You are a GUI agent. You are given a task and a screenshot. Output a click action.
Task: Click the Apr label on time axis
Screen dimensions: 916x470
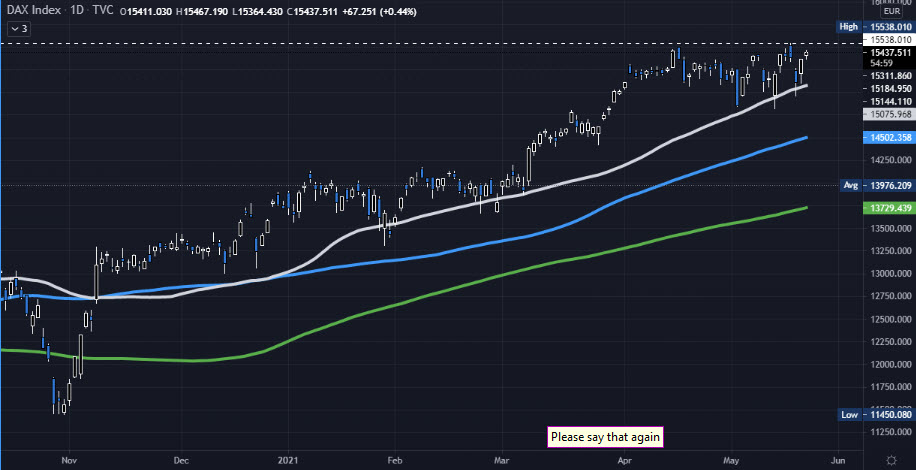[625, 463]
